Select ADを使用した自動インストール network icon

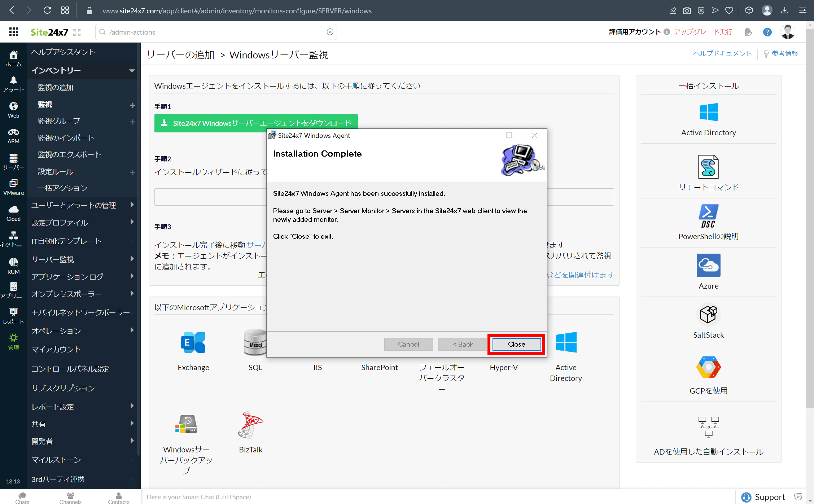point(708,427)
